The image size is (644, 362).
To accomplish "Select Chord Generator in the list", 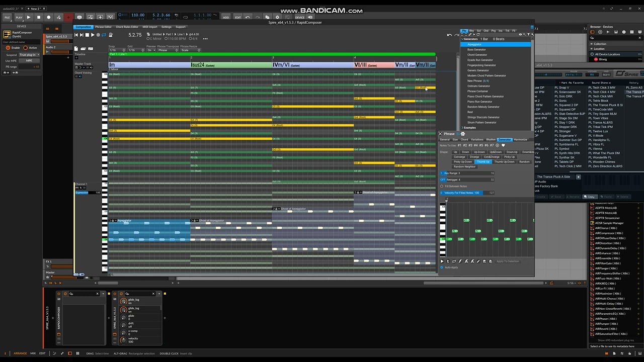I will point(477,55).
